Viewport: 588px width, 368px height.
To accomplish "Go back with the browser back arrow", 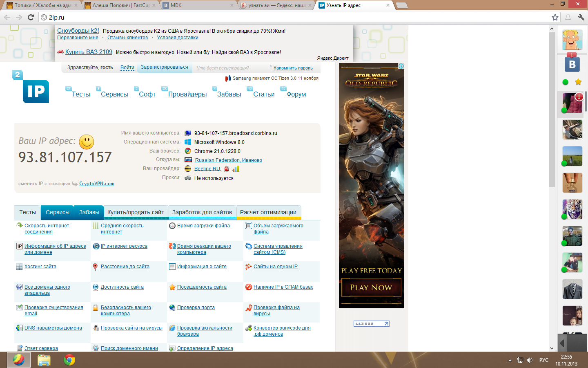I will [x=7, y=17].
